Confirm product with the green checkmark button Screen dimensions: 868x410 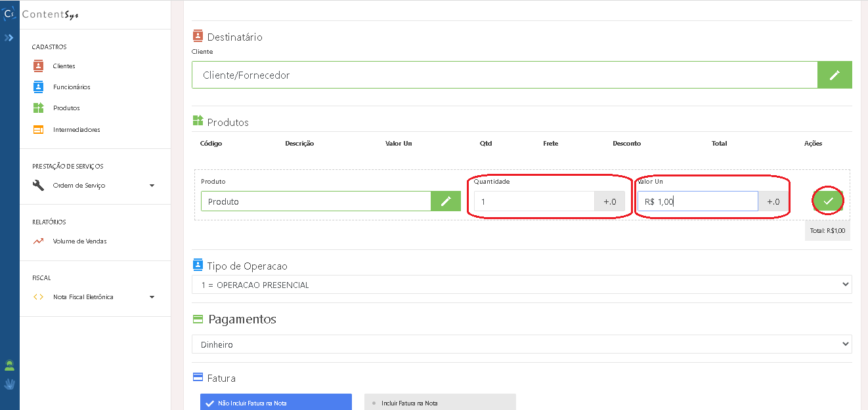point(828,201)
